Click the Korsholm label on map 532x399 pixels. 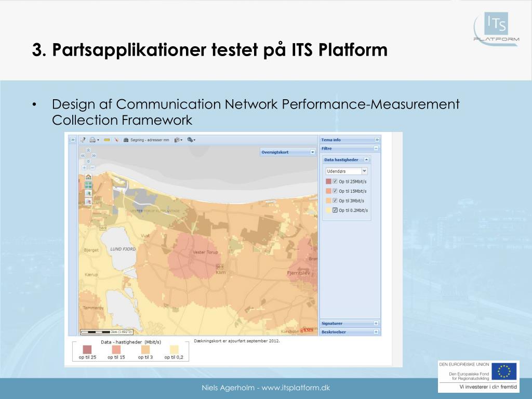290,331
